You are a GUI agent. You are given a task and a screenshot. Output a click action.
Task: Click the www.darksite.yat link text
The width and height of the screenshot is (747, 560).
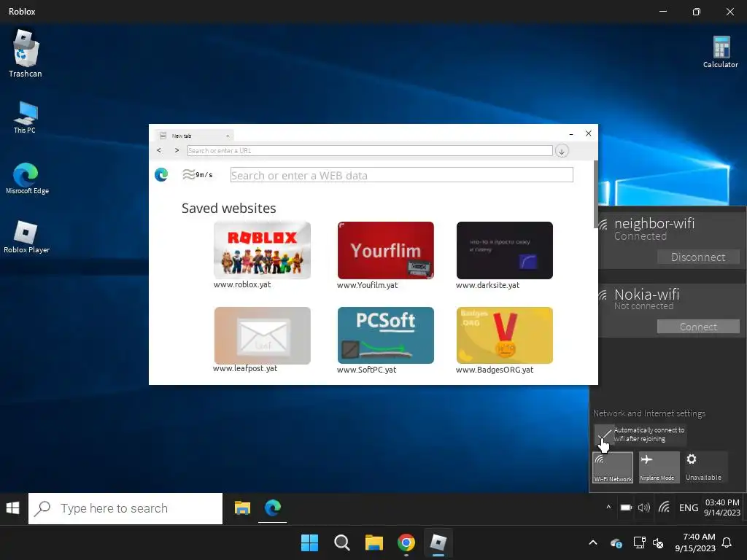point(487,285)
